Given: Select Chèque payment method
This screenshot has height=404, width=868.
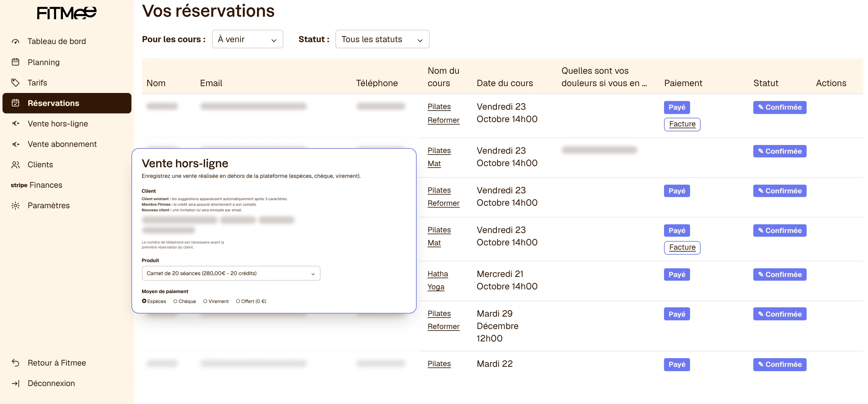Looking at the screenshot, I should click(x=185, y=301).
